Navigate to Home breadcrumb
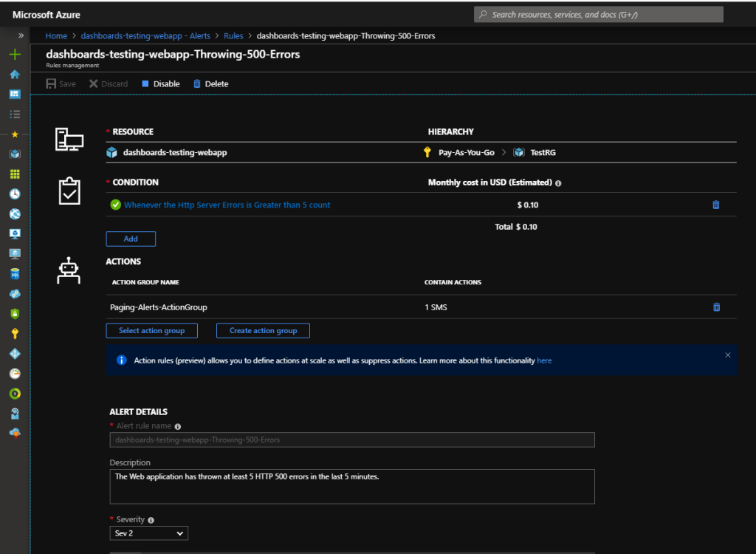This screenshot has height=554, width=756. click(x=56, y=35)
